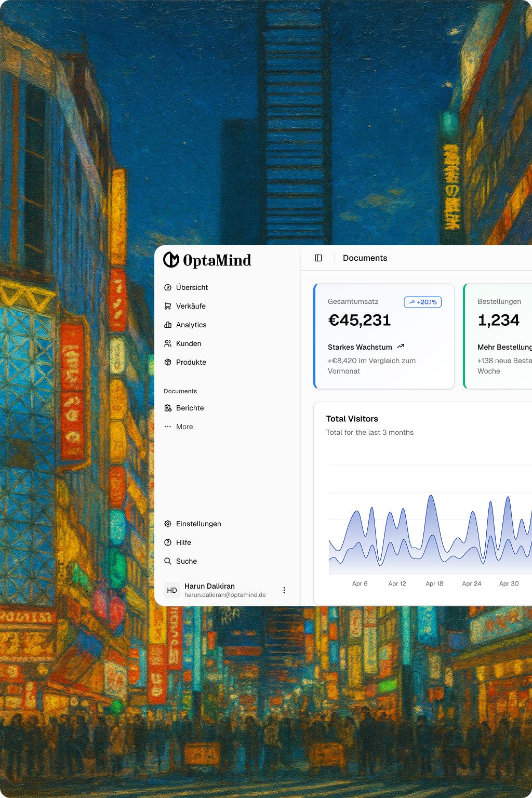
Task: Switch to the Documents tab
Action: (365, 258)
